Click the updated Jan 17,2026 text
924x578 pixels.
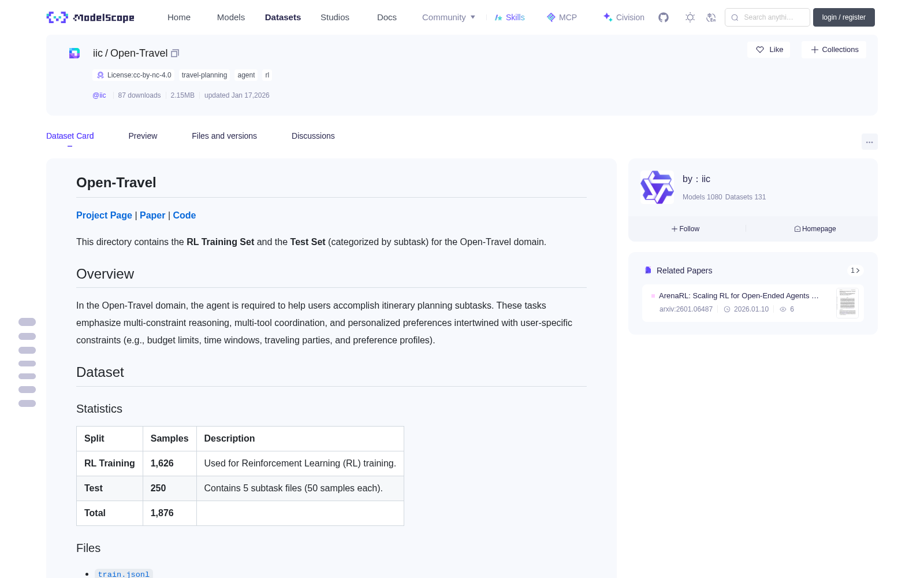point(237,95)
